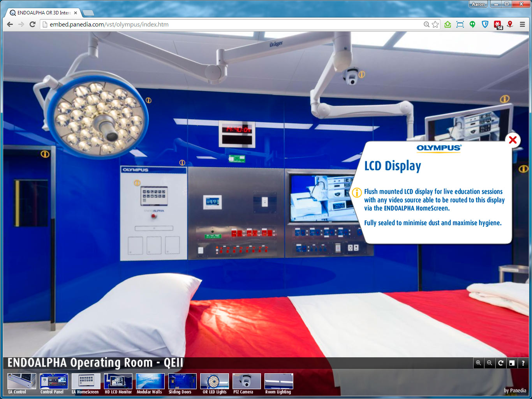This screenshot has height=399, width=532.
Task: Close the LCD Display info popup
Action: 513,140
